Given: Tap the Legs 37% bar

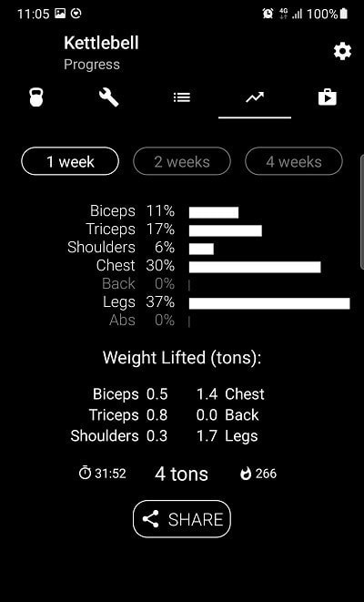Looking at the screenshot, I should tap(269, 303).
